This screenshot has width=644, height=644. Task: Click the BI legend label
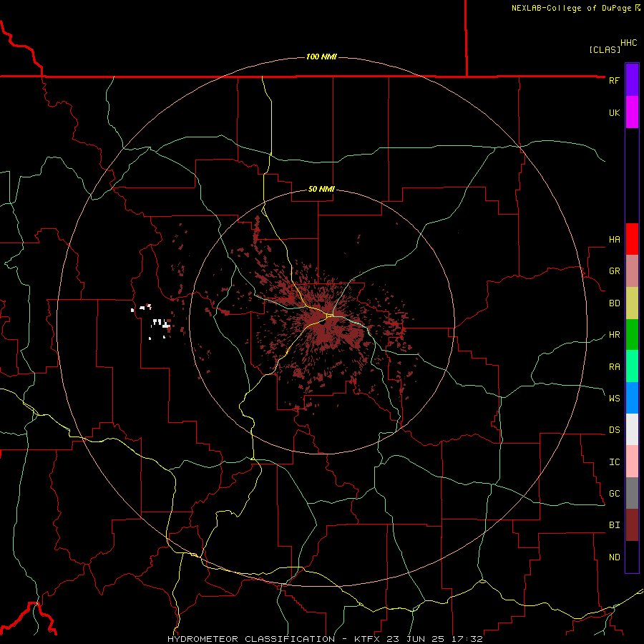click(614, 525)
